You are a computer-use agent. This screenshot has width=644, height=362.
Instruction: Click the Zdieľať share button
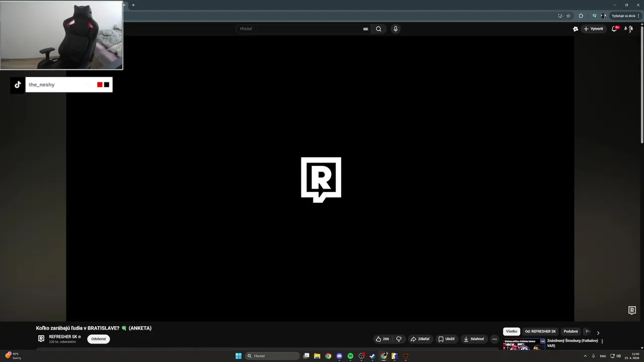[420, 339]
